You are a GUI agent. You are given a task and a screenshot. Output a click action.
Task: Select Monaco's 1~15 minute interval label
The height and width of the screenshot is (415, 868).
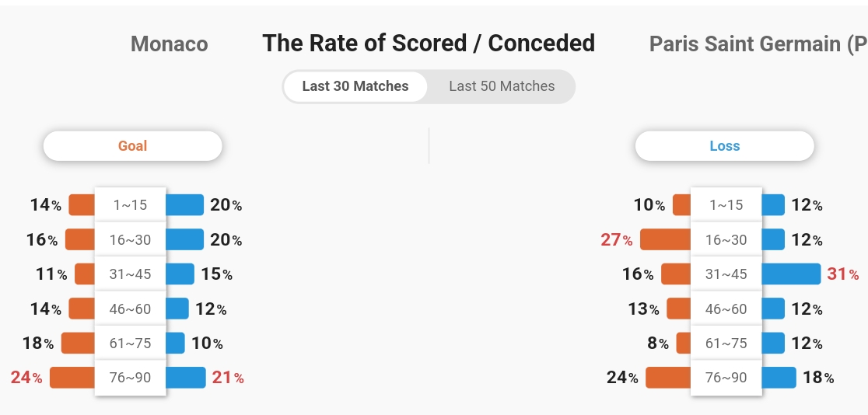pos(130,205)
